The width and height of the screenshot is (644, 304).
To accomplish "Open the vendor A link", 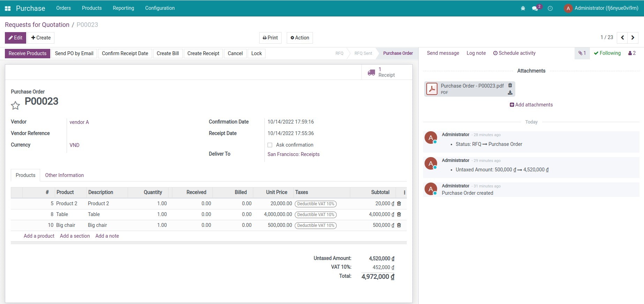I will [x=79, y=122].
